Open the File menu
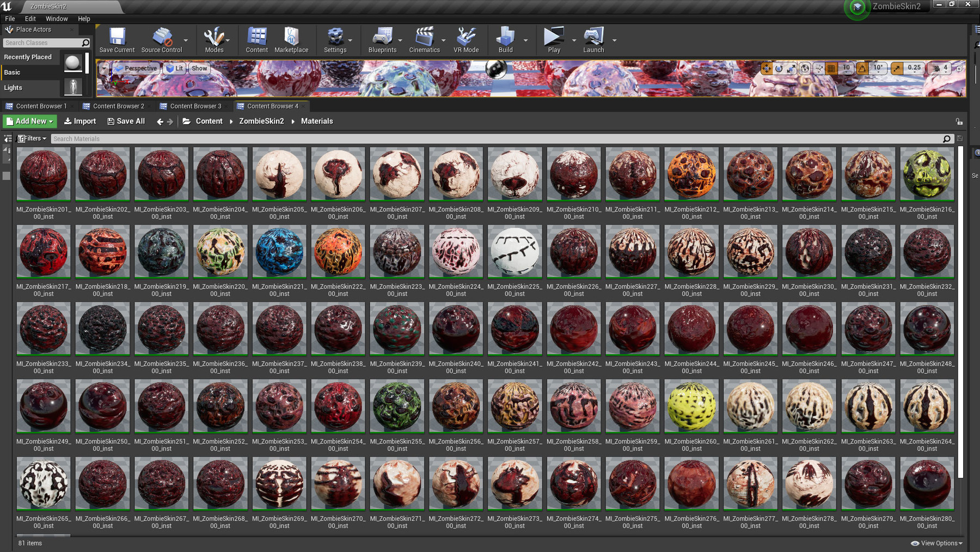The image size is (980, 552). pos(10,19)
